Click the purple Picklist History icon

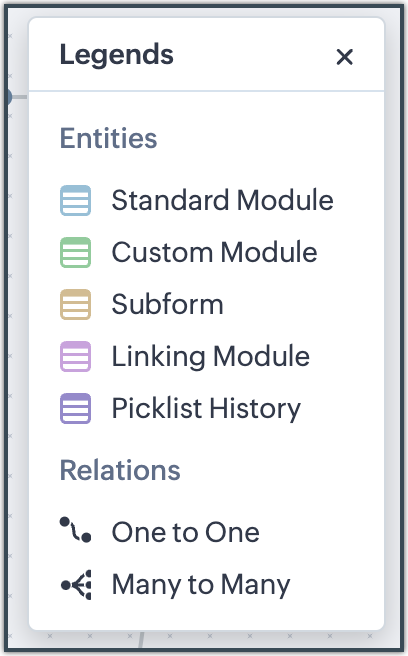pyautogui.click(x=75, y=408)
